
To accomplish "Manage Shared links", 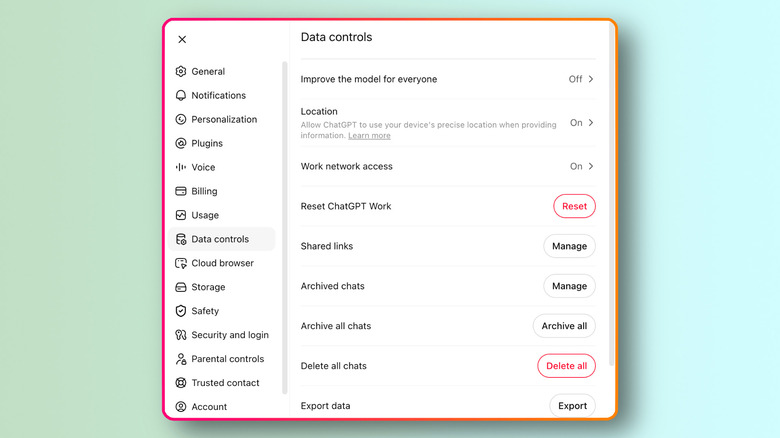I will (x=570, y=246).
